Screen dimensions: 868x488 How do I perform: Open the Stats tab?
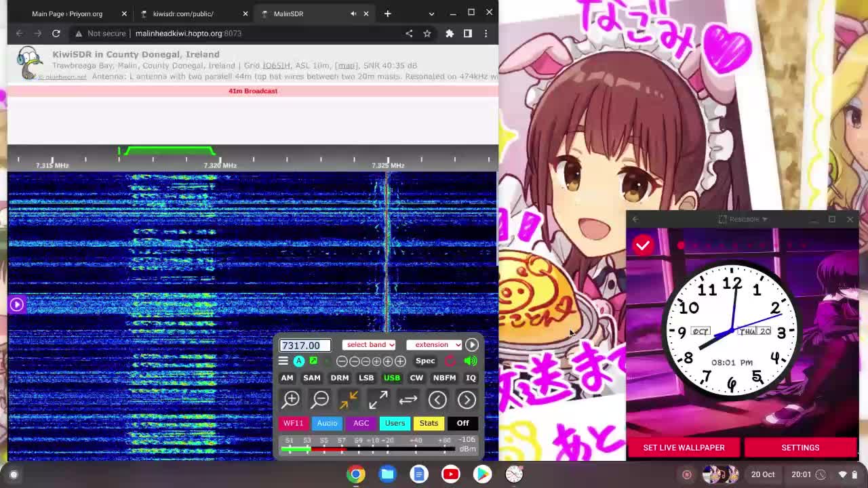429,423
